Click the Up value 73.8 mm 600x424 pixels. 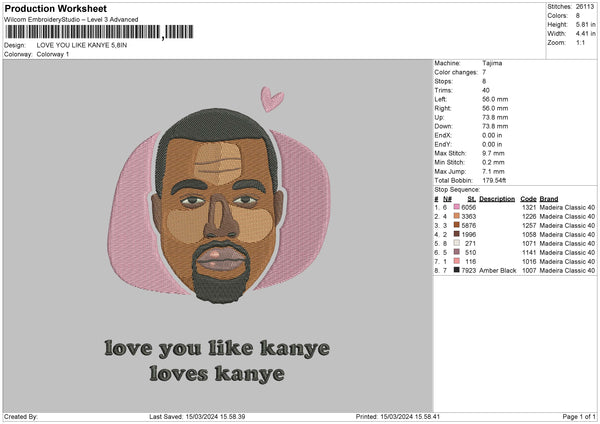click(495, 117)
